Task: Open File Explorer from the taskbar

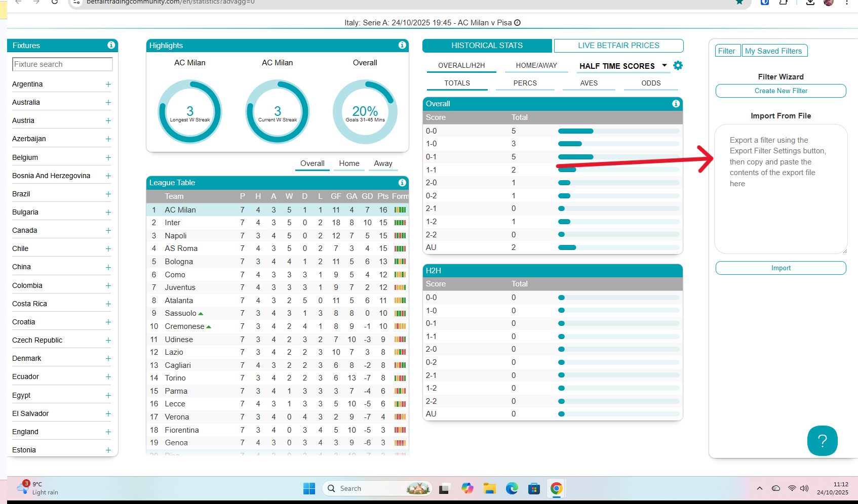Action: click(x=489, y=488)
